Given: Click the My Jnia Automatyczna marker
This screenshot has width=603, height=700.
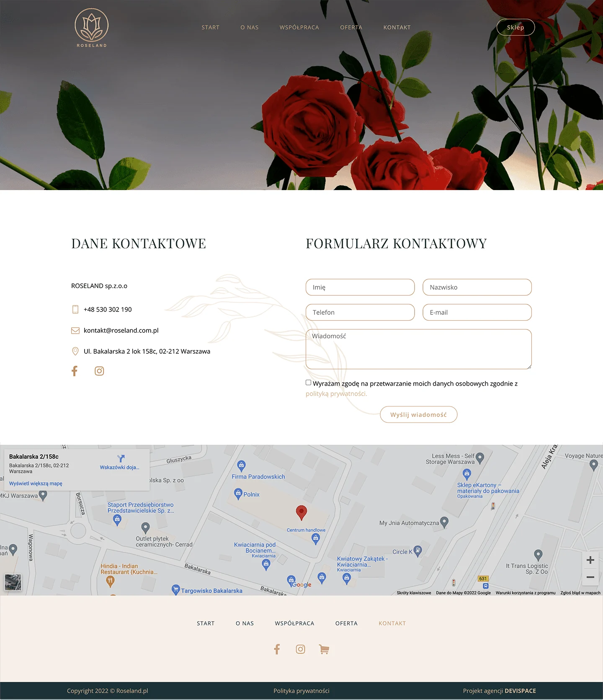Looking at the screenshot, I should coord(444,522).
